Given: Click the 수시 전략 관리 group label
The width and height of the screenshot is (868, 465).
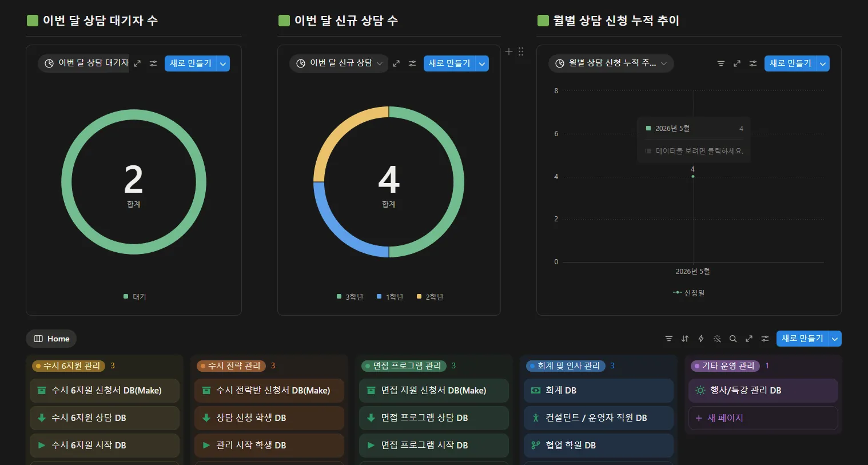Looking at the screenshot, I should [x=232, y=365].
